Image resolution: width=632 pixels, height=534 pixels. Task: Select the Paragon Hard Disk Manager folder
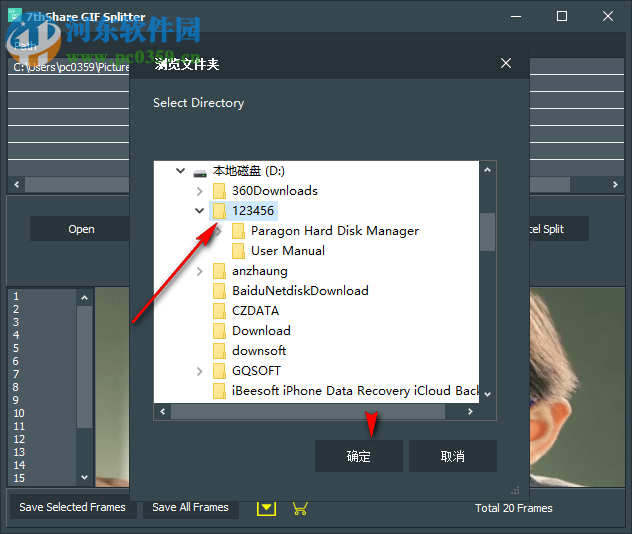[335, 231]
